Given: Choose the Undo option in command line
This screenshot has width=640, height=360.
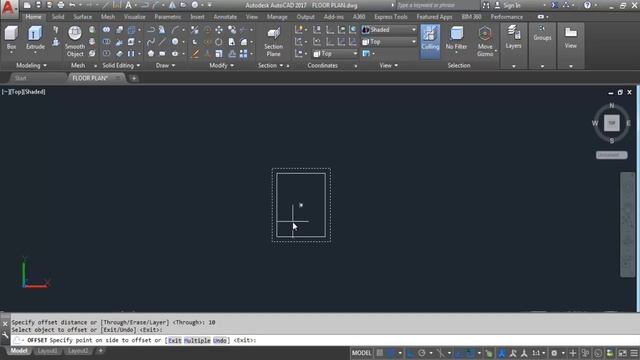Looking at the screenshot, I should pos(220,340).
